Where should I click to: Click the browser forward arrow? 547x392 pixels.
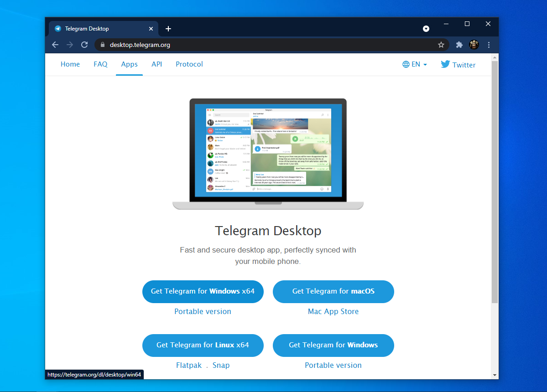click(70, 45)
